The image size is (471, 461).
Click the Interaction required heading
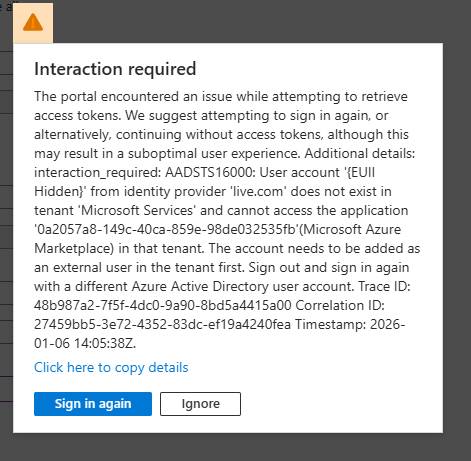coord(115,69)
